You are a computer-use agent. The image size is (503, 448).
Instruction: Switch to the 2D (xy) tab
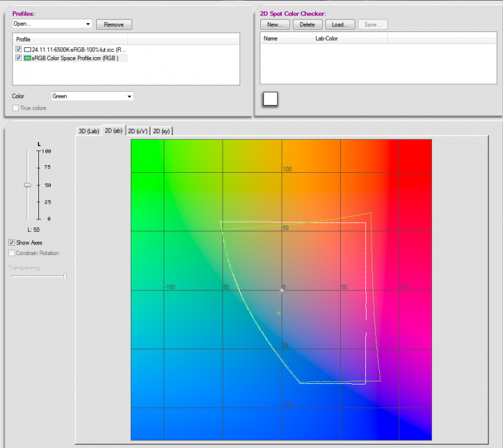coord(162,131)
